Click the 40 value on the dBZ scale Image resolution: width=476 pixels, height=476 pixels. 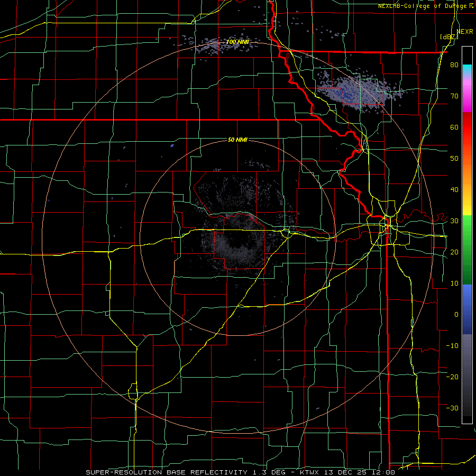(x=454, y=190)
